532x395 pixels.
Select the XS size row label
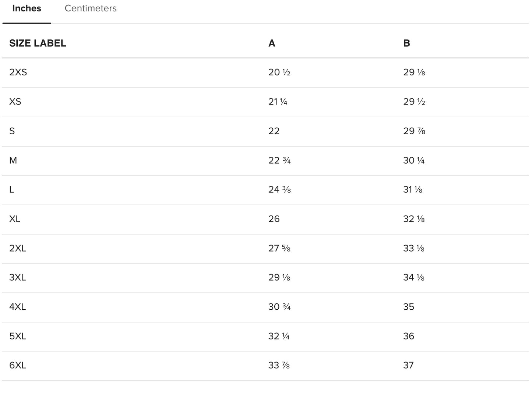(15, 102)
